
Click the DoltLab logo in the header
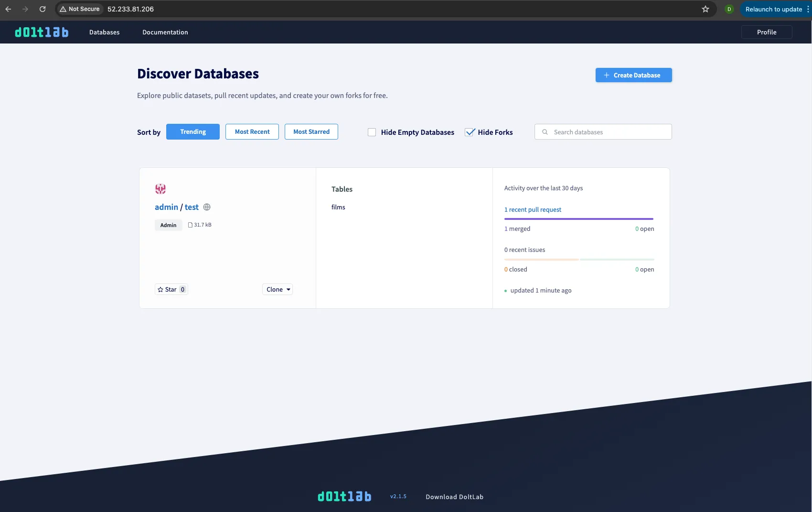42,32
